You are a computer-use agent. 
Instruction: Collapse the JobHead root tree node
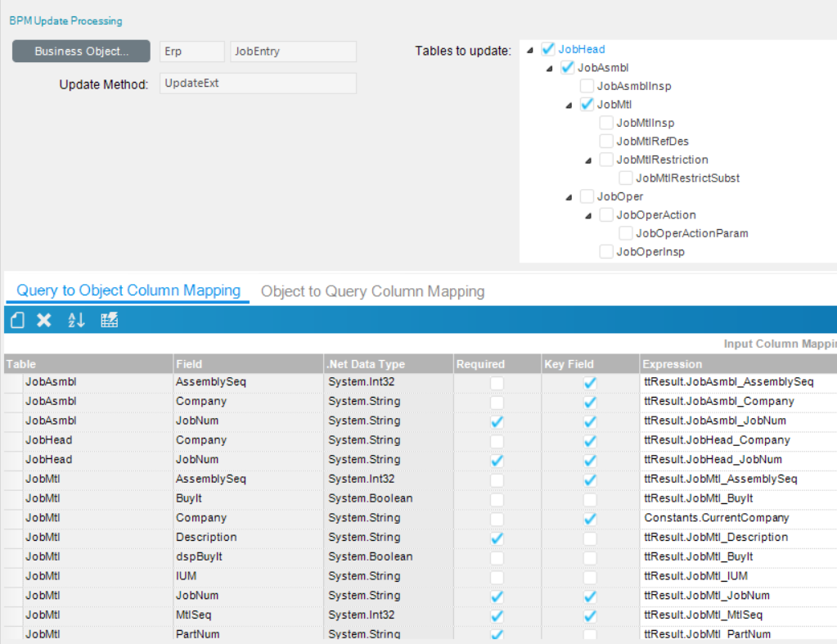(x=530, y=50)
